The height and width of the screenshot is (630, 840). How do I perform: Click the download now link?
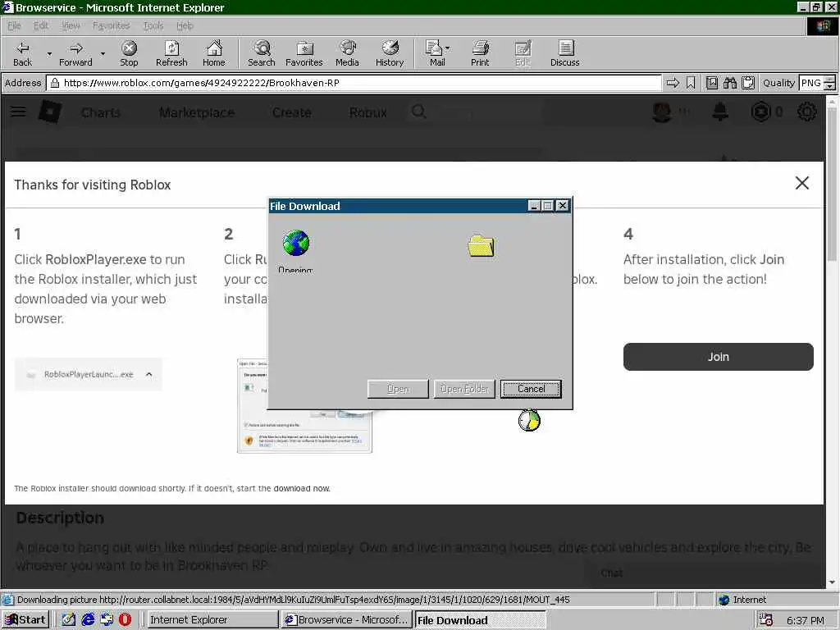point(302,489)
